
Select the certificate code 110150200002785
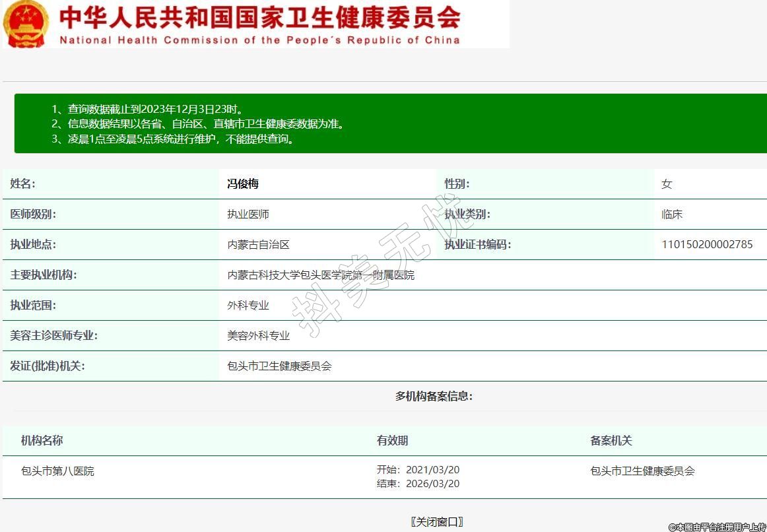pyautogui.click(x=707, y=245)
